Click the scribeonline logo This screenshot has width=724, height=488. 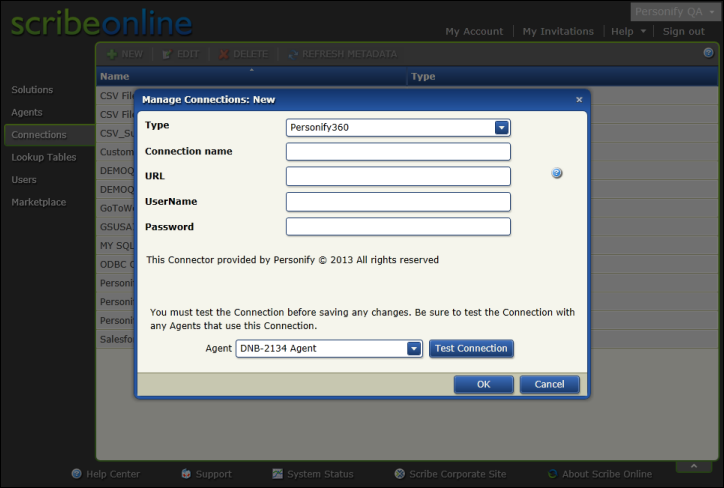pyautogui.click(x=101, y=23)
